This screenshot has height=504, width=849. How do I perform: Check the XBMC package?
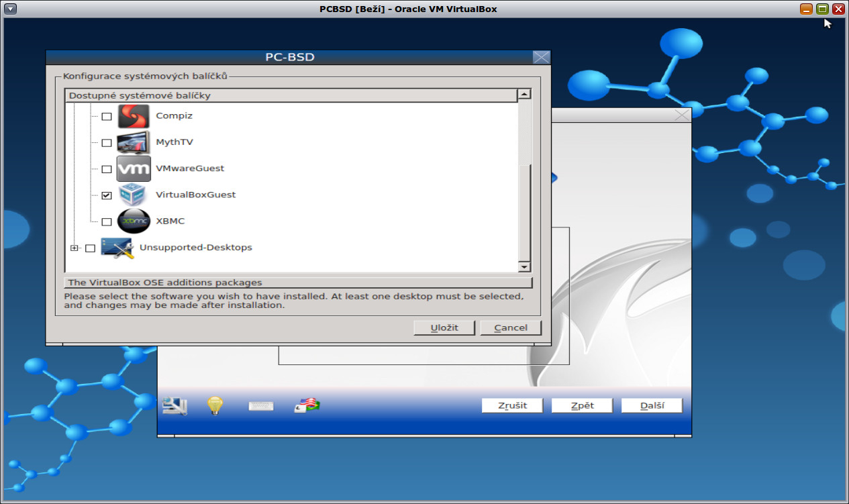pyautogui.click(x=105, y=221)
